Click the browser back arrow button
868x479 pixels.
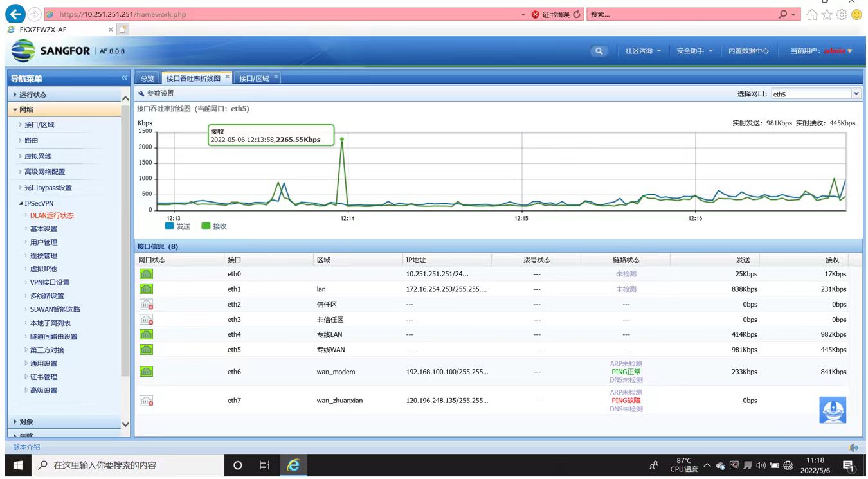(x=16, y=14)
